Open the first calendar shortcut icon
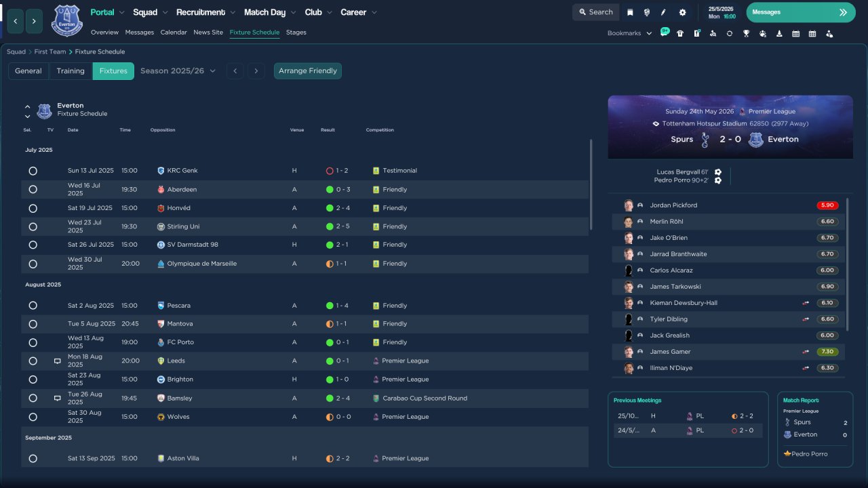This screenshot has height=488, width=868. pos(795,33)
